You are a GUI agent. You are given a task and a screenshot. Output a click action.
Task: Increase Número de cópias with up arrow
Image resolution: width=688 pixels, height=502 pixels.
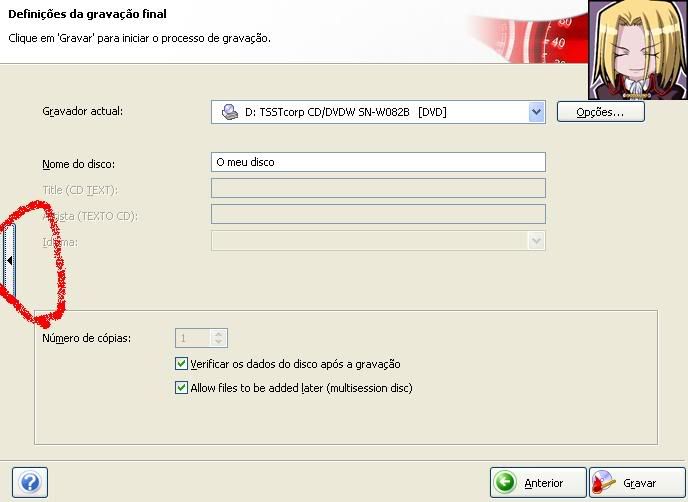(220, 334)
